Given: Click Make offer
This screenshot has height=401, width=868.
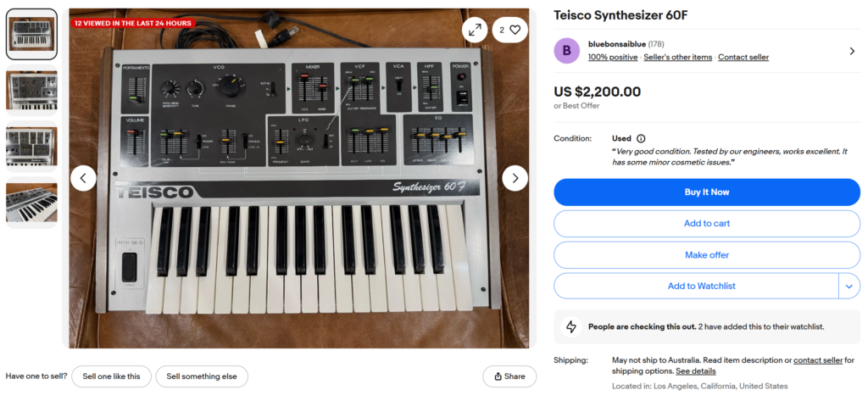Looking at the screenshot, I should click(x=707, y=255).
